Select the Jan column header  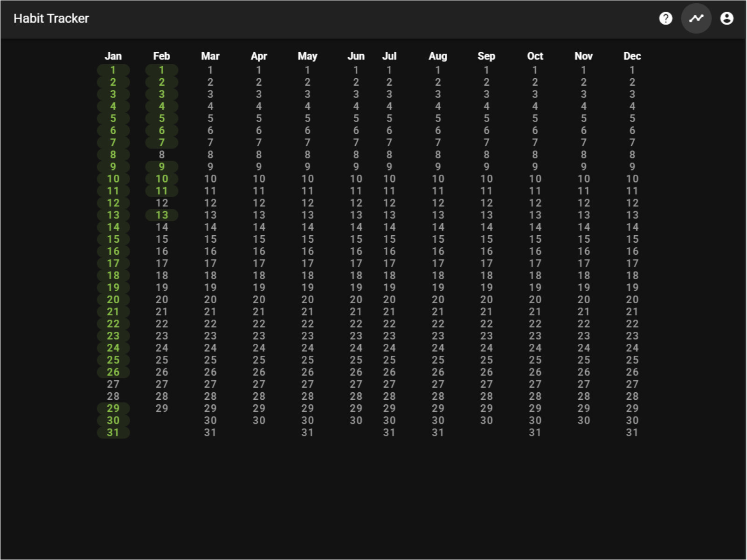point(113,56)
